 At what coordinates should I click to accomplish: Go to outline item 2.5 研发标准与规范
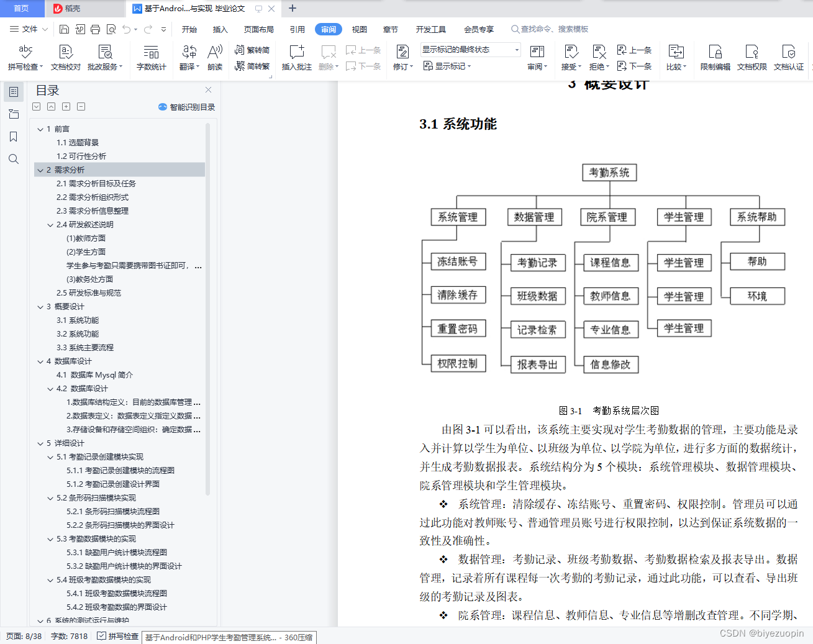tap(89, 293)
